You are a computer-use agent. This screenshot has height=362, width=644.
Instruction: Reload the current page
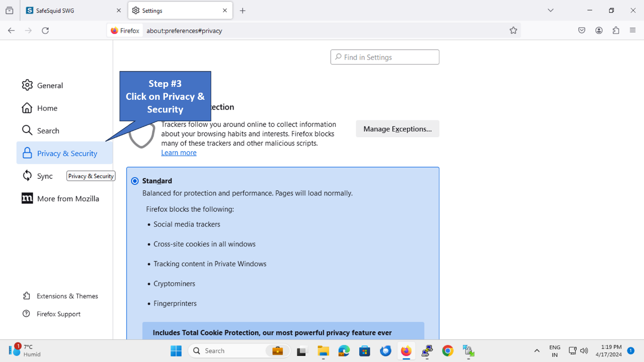click(x=45, y=30)
